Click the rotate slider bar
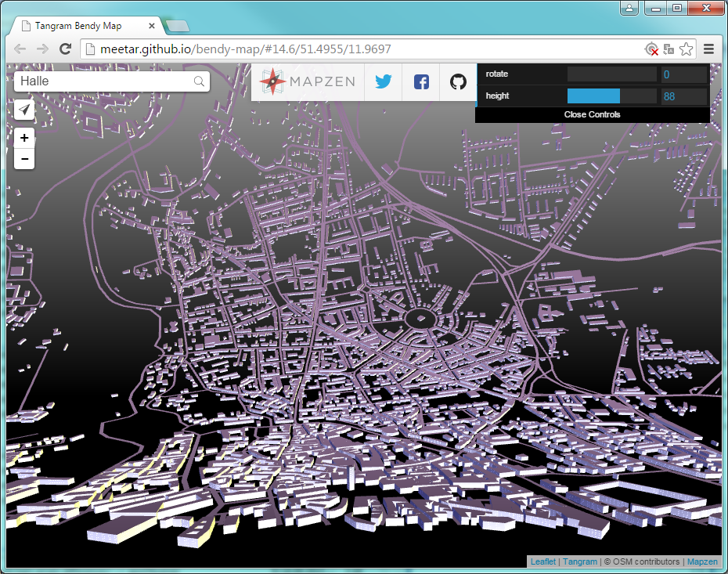 611,74
